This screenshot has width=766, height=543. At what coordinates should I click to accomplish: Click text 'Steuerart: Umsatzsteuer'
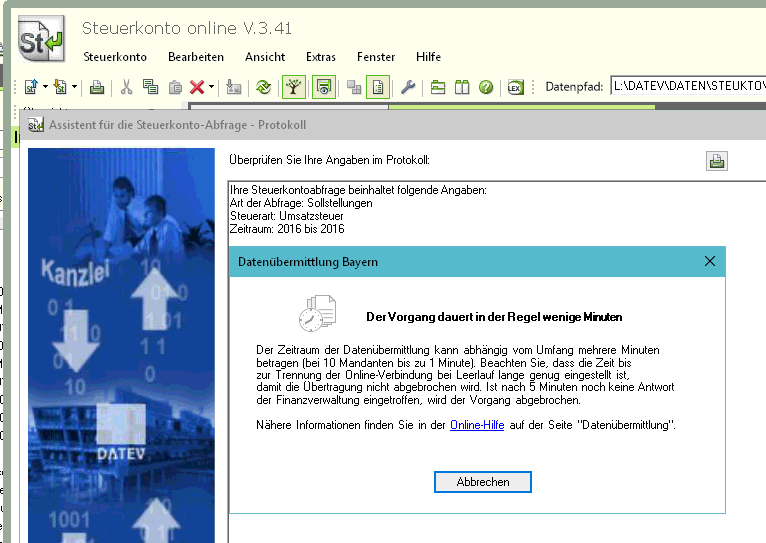point(286,216)
